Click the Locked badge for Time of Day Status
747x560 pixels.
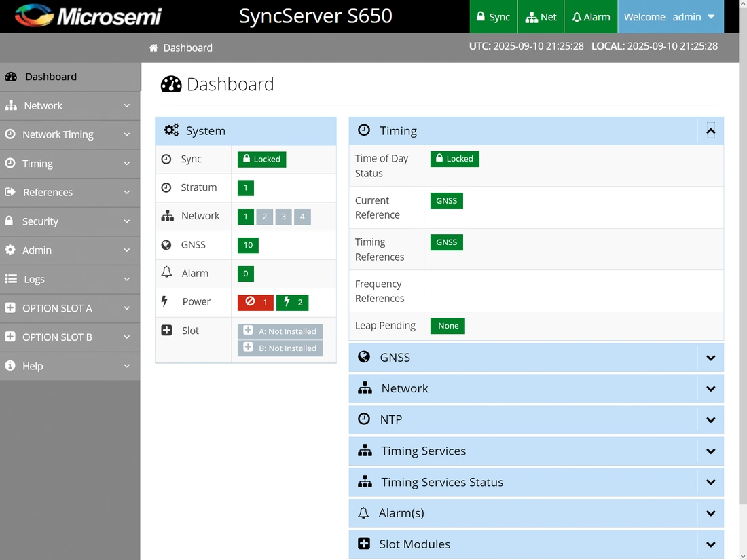pyautogui.click(x=454, y=159)
